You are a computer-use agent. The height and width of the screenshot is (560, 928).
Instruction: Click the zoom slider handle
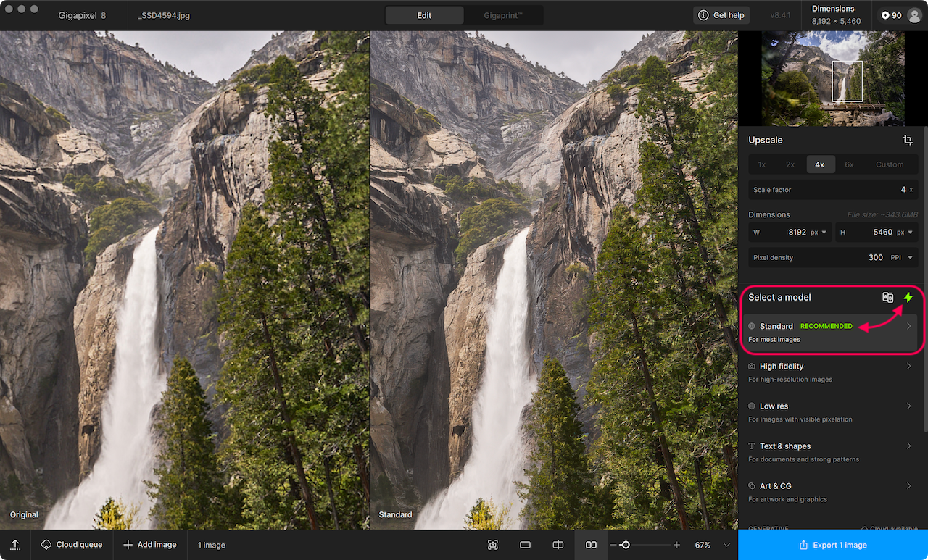[625, 545]
